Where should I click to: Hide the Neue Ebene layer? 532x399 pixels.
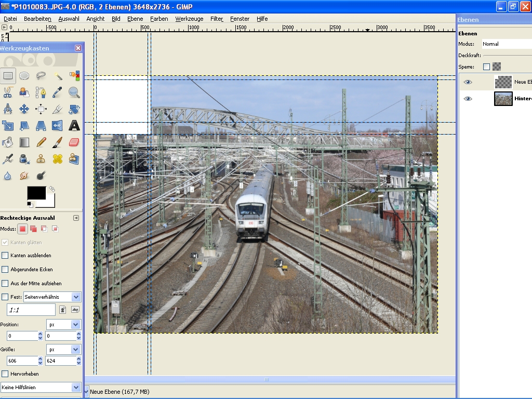468,82
